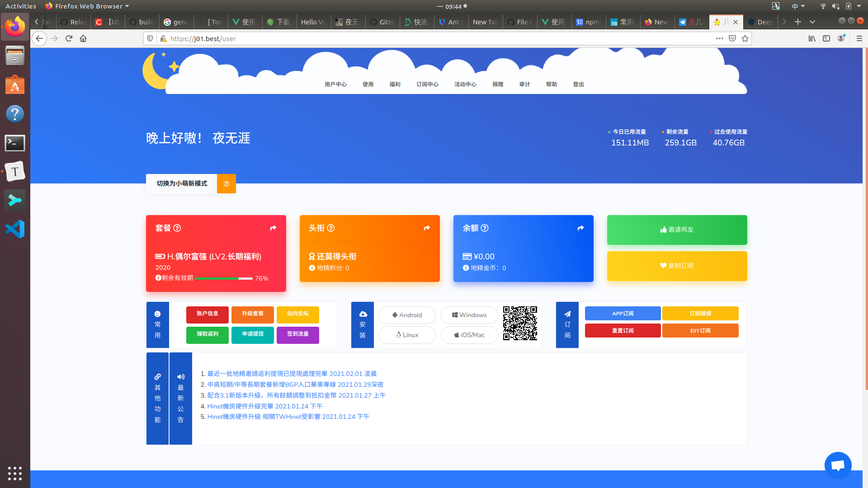Reload the current page

(x=69, y=38)
